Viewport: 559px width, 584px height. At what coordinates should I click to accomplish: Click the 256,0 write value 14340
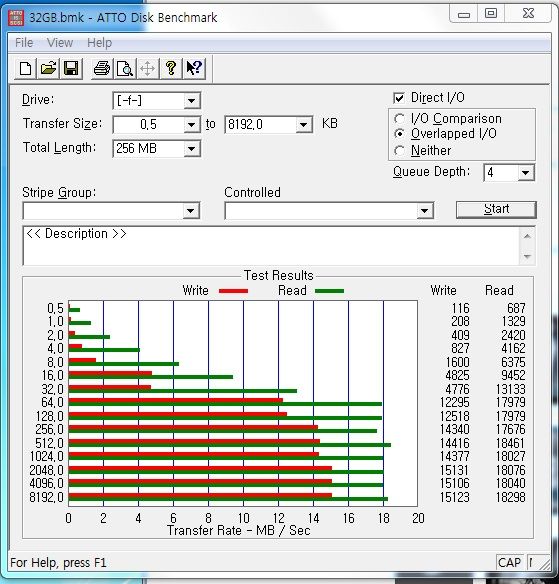tap(455, 429)
